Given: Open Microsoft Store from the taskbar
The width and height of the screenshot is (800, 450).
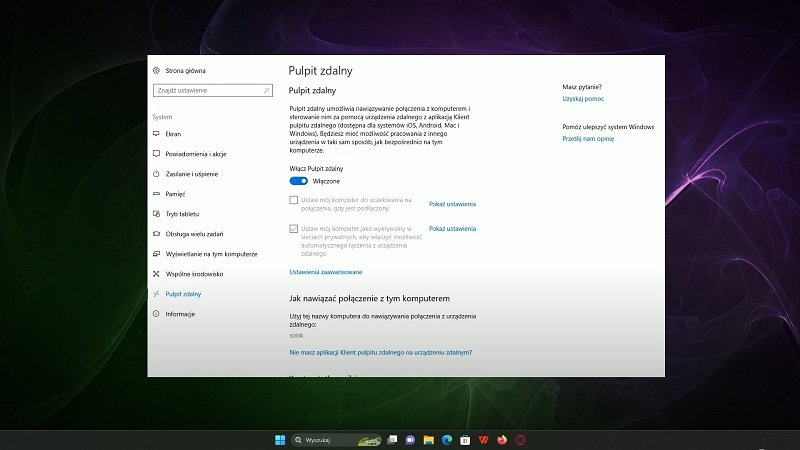Looking at the screenshot, I should 465,440.
